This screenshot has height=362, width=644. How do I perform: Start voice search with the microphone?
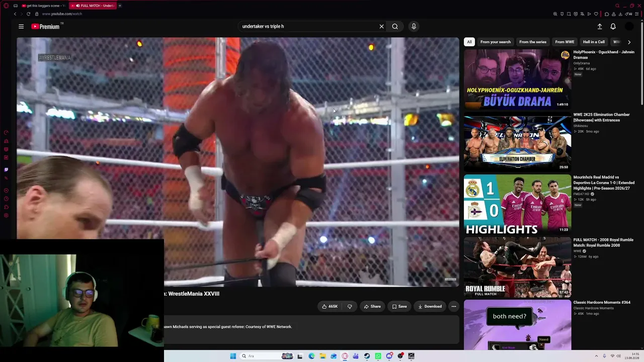pos(414,27)
